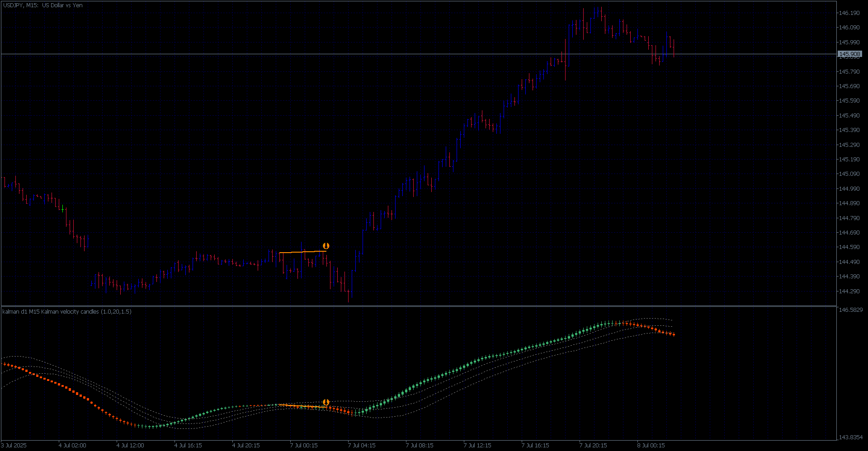Click the indicator scale value 146.5829
The width and height of the screenshot is (868, 451).
(850, 310)
